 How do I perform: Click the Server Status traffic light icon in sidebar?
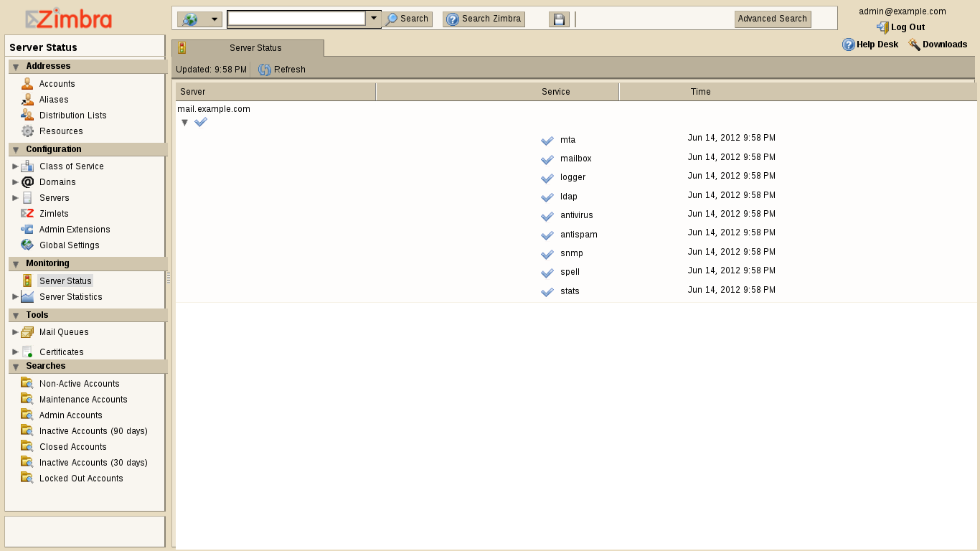tap(27, 281)
